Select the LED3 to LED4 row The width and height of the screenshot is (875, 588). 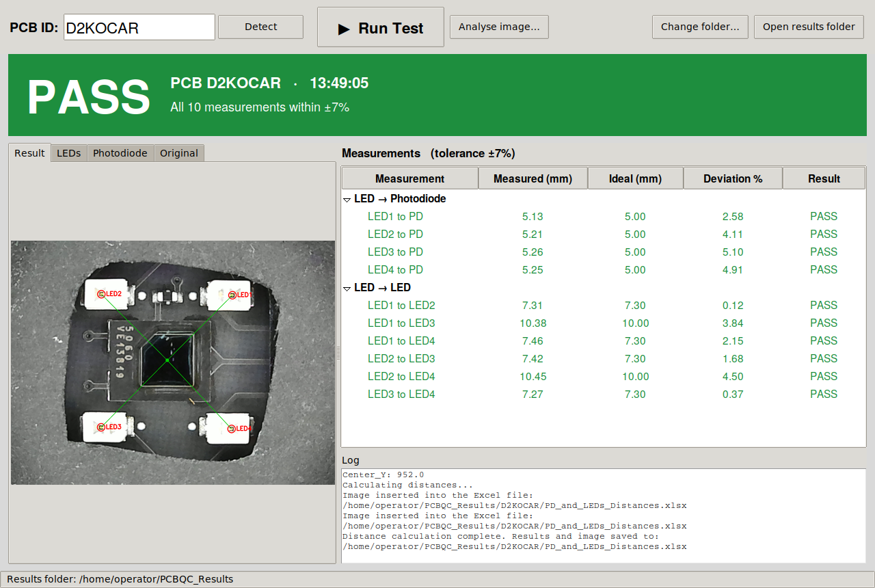click(x=604, y=395)
